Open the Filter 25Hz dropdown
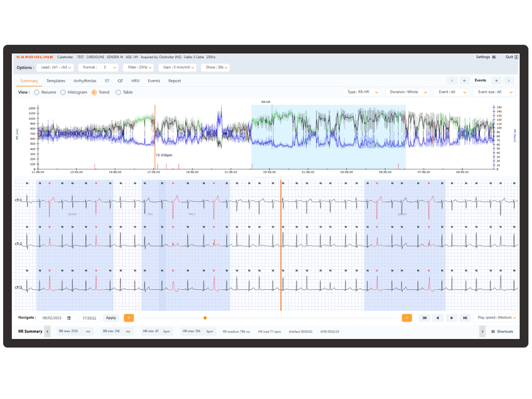This screenshot has height=399, width=532. [x=138, y=67]
